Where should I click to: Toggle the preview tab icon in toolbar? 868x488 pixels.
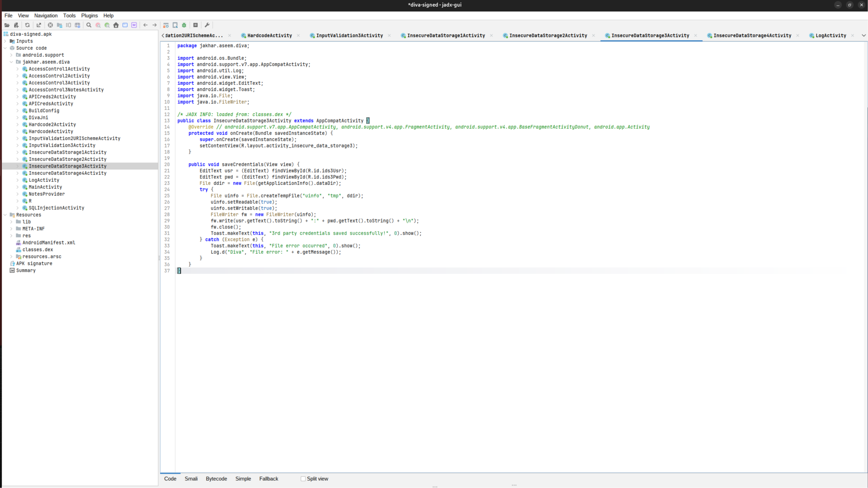coord(68,25)
